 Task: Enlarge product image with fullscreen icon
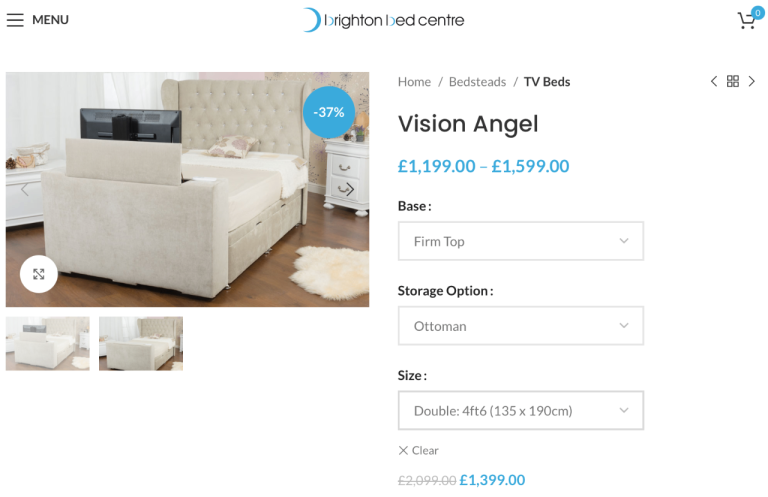click(39, 274)
